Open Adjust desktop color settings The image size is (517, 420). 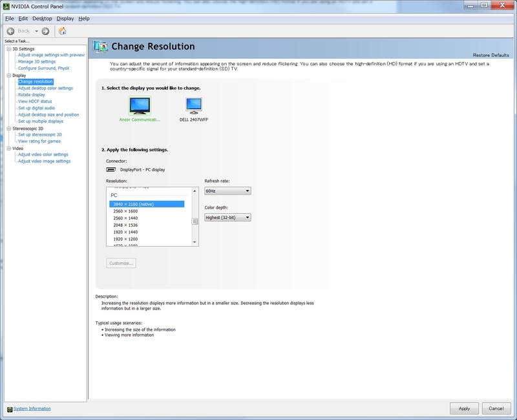(x=45, y=89)
